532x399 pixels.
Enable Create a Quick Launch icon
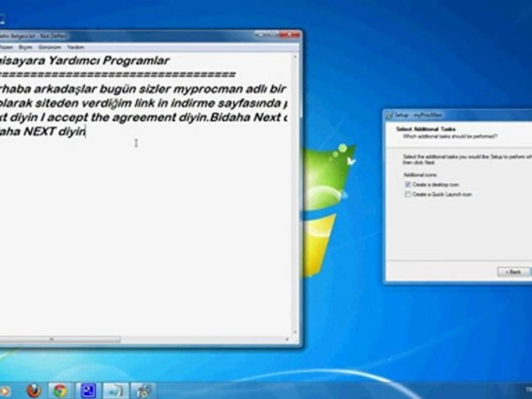408,194
